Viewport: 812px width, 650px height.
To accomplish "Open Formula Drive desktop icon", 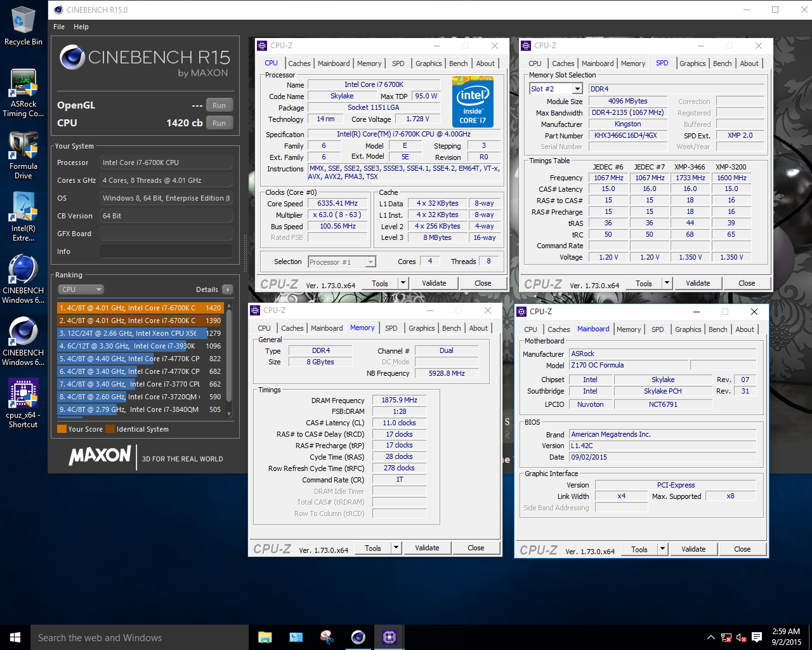I will pos(23,156).
